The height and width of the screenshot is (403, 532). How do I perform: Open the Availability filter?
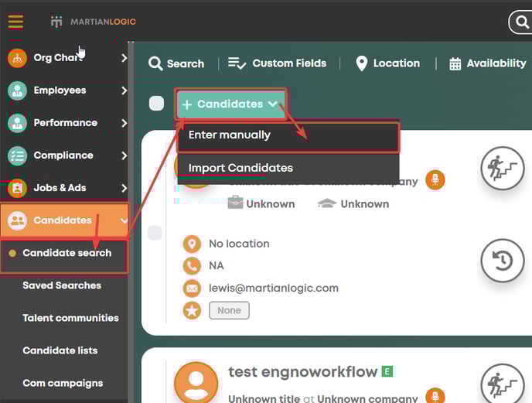pyautogui.click(x=488, y=63)
